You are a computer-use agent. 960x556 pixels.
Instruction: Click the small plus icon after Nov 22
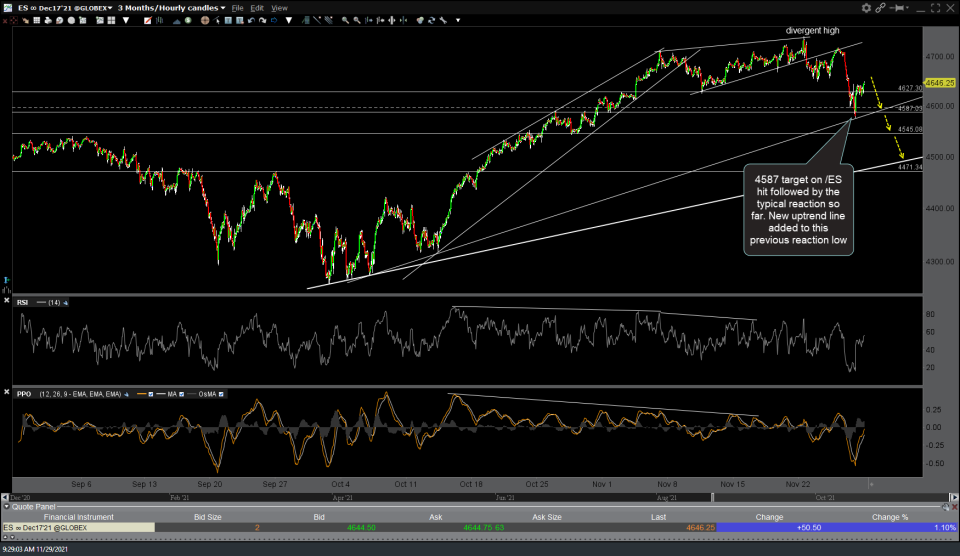[871, 484]
